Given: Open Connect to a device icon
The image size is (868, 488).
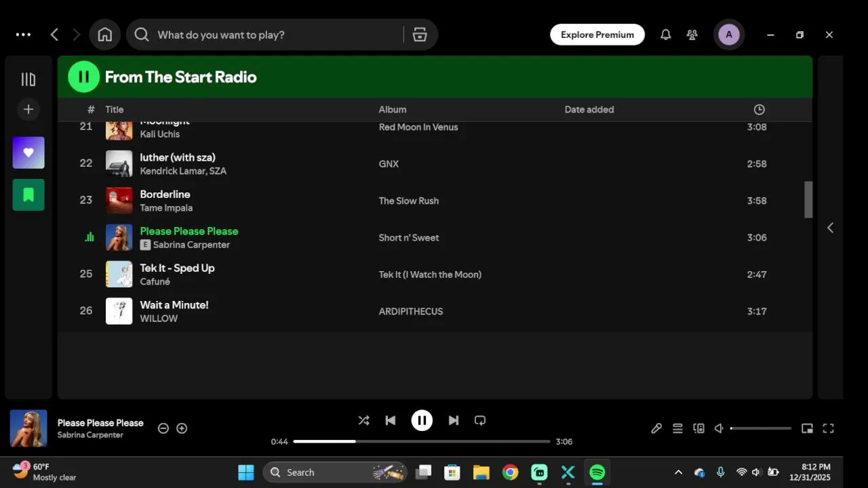Looking at the screenshot, I should coord(698,428).
